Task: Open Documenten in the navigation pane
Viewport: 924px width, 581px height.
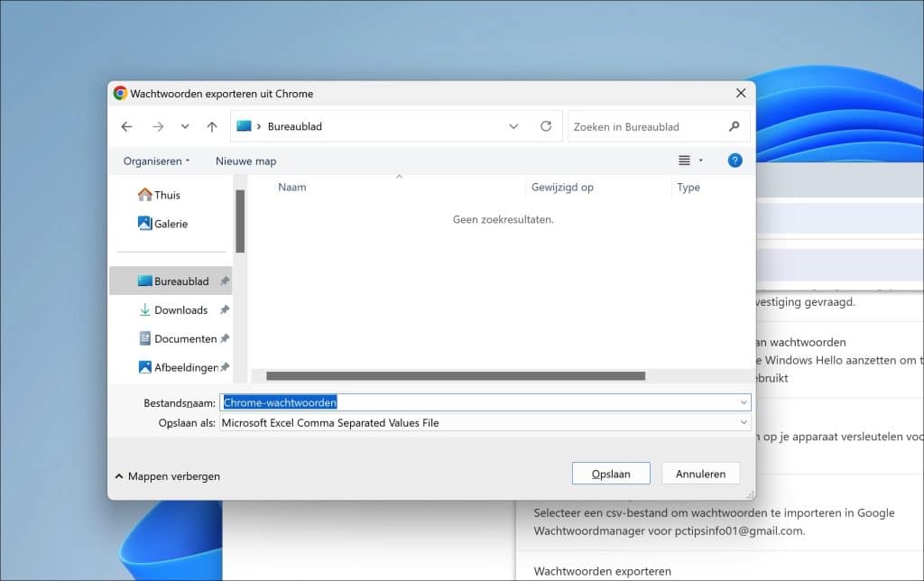Action: pos(178,339)
